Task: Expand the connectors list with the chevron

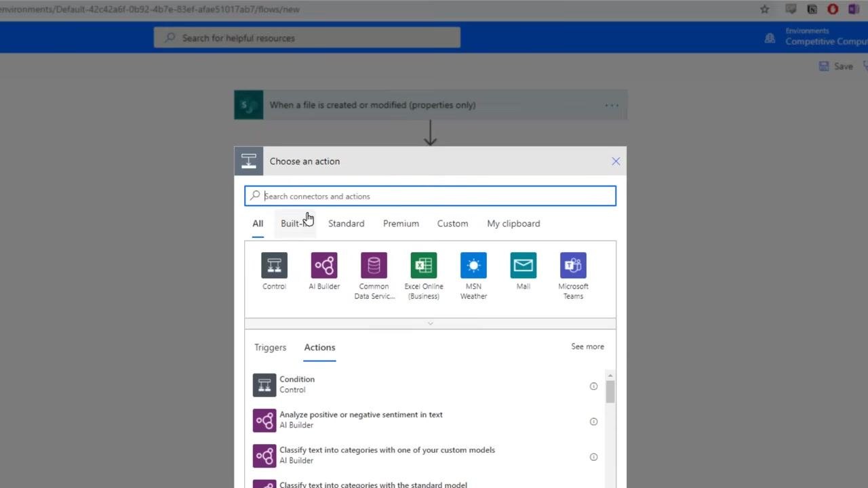Action: 430,323
